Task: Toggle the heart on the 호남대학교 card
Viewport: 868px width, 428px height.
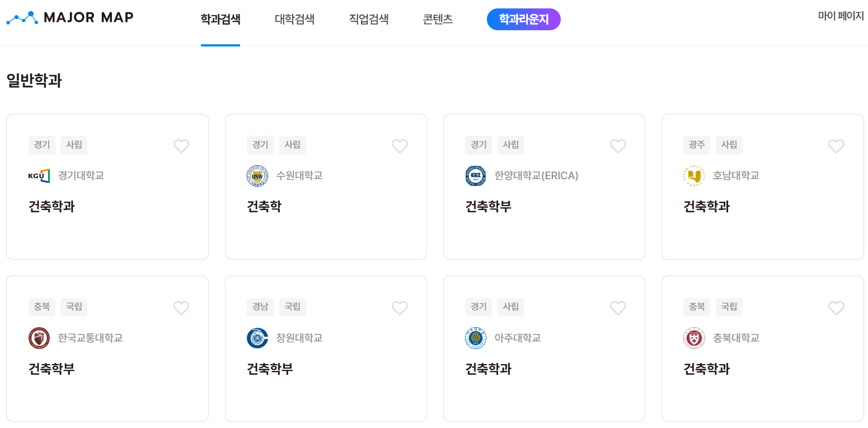Action: [836, 146]
